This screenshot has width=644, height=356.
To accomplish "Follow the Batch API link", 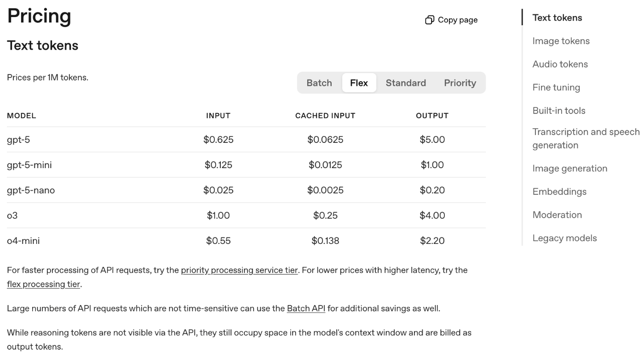I will (x=306, y=308).
